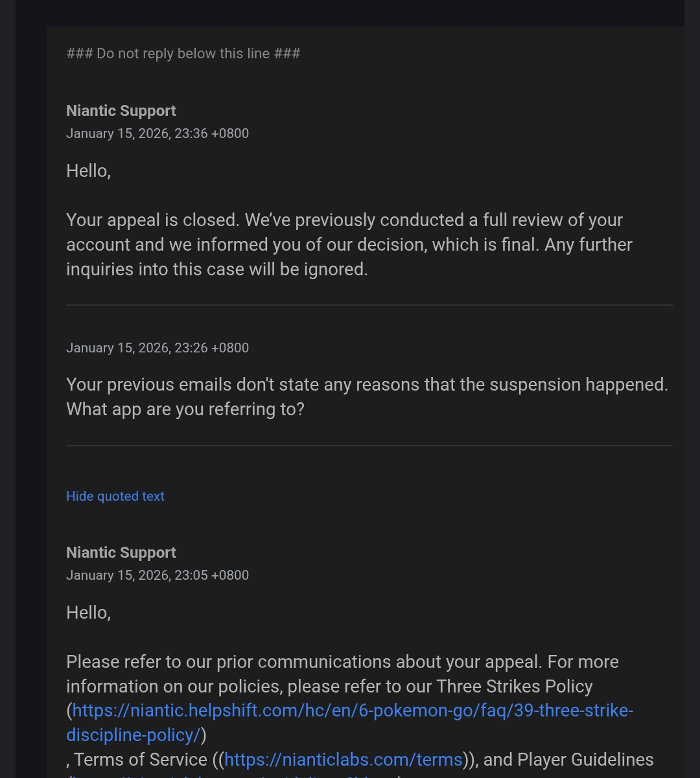Open the partially visible Player Guidelines URL
Viewport: 700px width, 778px height.
233,775
